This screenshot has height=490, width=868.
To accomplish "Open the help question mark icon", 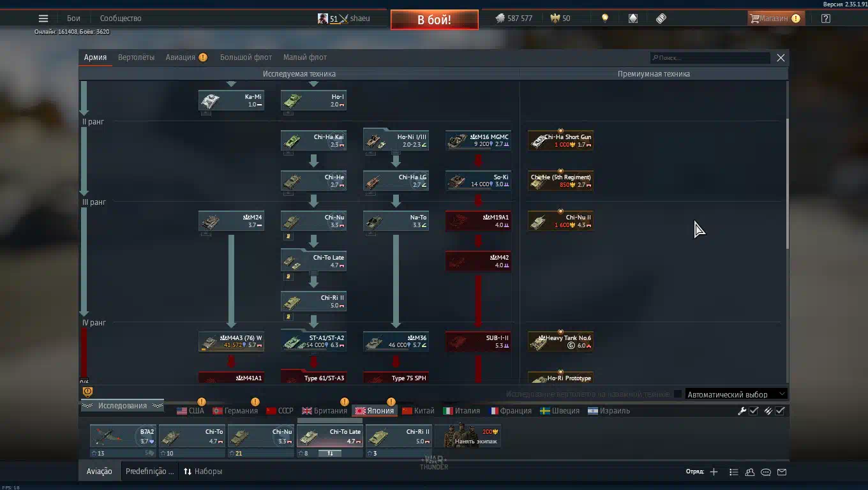I will coord(826,19).
